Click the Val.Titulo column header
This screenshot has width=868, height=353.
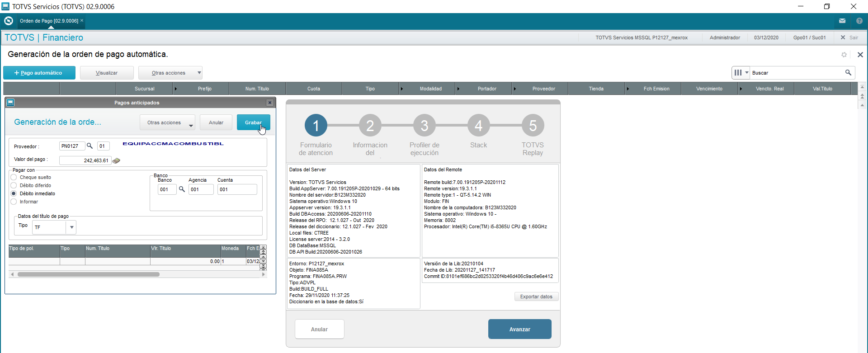pyautogui.click(x=822, y=89)
